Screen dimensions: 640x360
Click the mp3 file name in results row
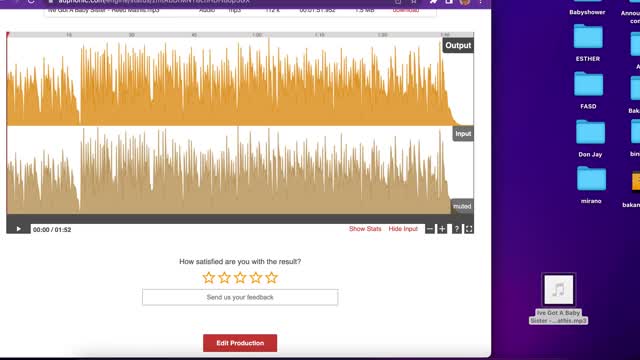(x=104, y=10)
